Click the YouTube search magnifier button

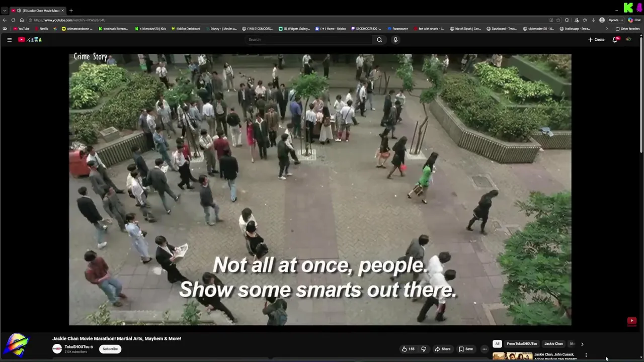379,40
